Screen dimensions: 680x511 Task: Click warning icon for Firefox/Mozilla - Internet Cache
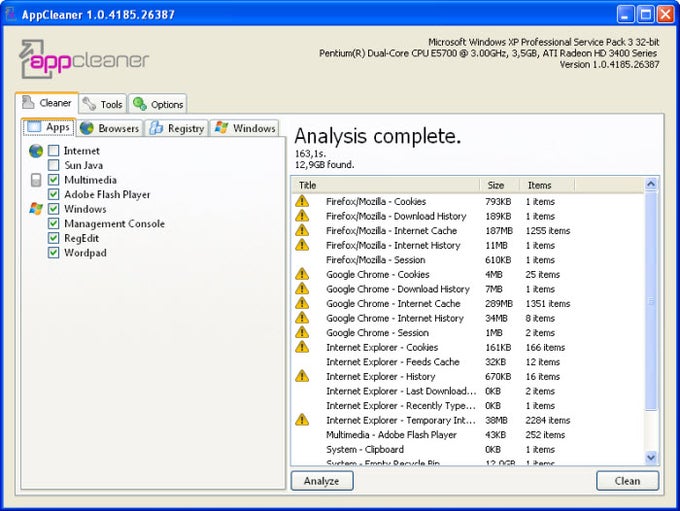point(302,230)
